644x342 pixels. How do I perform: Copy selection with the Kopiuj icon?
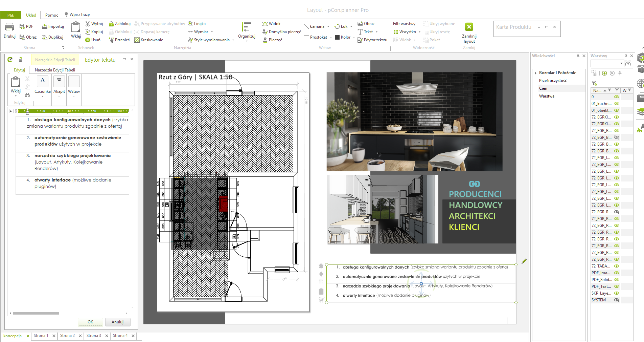pyautogui.click(x=88, y=32)
